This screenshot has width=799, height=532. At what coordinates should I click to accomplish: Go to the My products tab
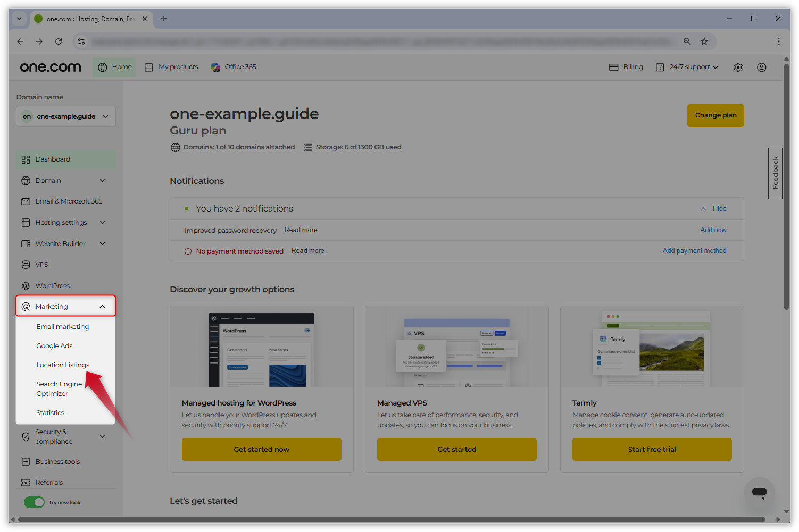171,67
